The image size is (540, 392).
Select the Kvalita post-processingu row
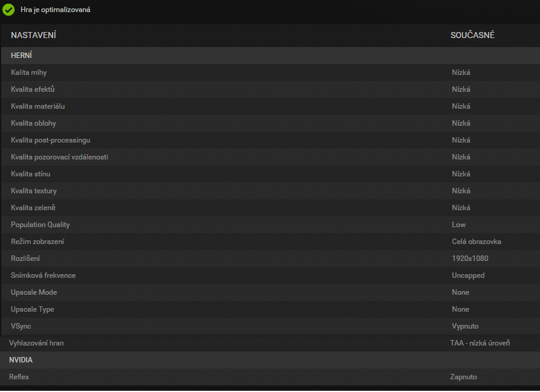point(50,140)
